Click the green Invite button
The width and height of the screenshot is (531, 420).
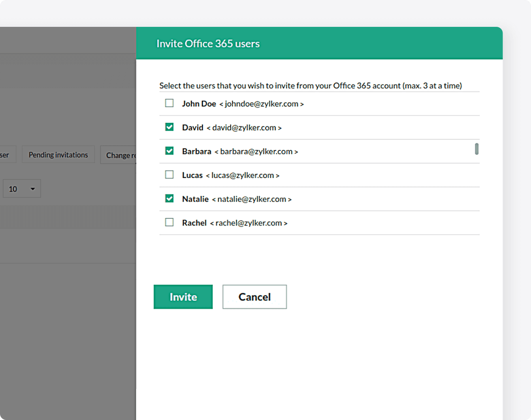pos(183,297)
